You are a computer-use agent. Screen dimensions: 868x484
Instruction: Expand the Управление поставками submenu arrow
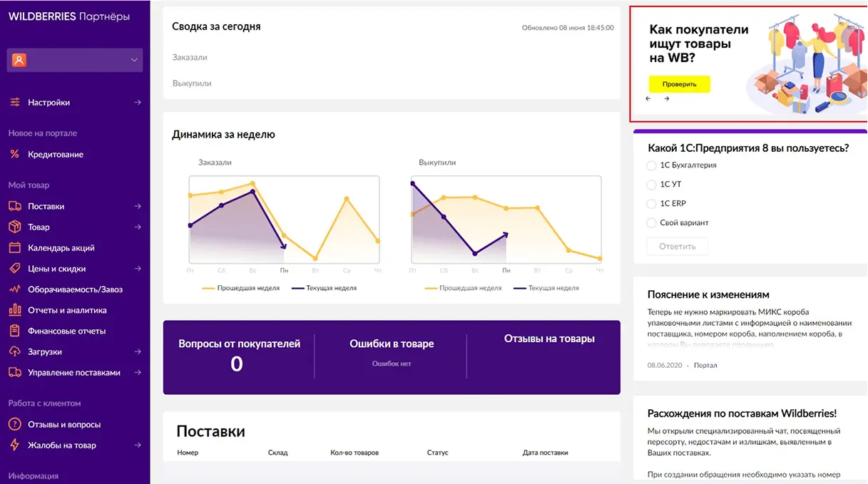(x=138, y=373)
